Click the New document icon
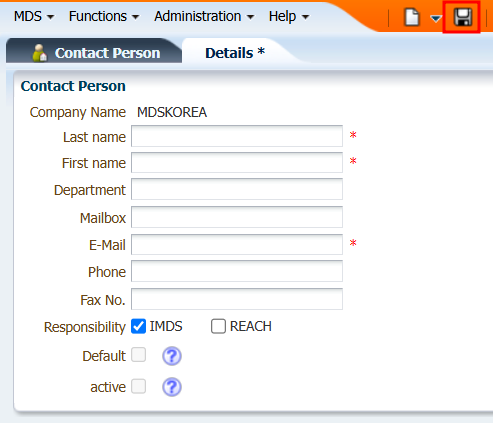Image resolution: width=493 pixels, height=423 pixels. point(412,17)
